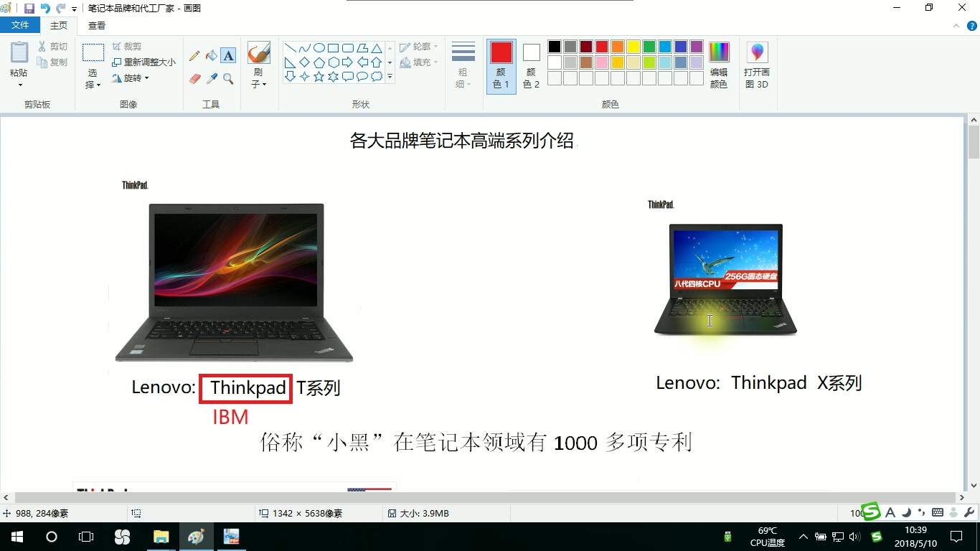Switch to the Home (主页) tab
980x551 pixels.
59,25
